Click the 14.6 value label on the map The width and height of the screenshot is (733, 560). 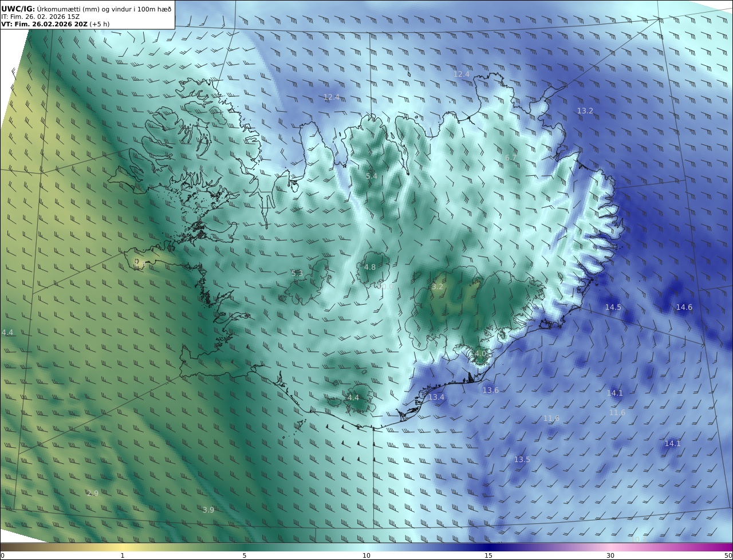point(684,307)
